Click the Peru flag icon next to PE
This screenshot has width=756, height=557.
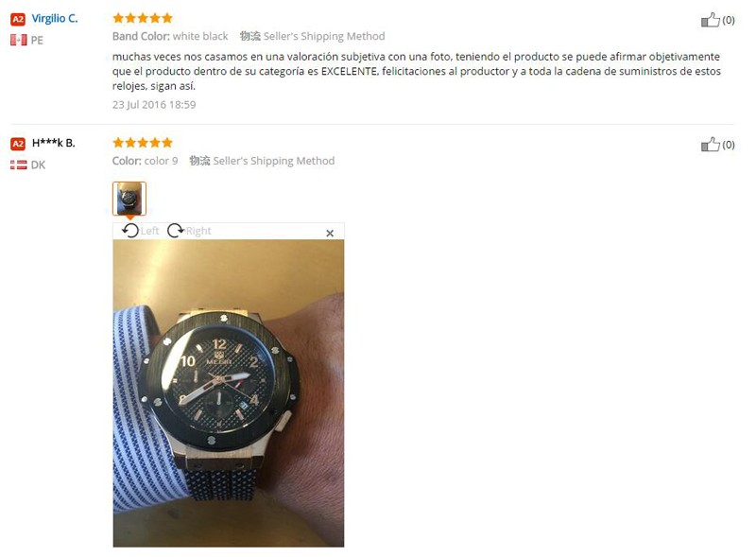tap(18, 40)
